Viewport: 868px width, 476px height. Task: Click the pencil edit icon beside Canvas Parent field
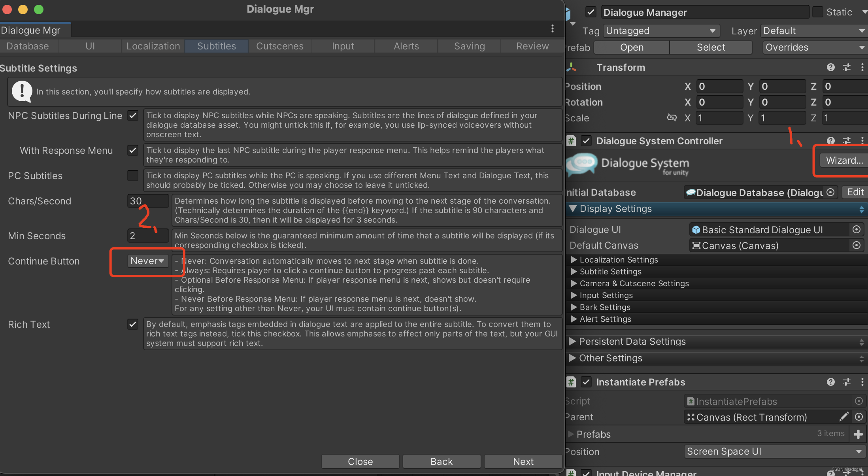click(844, 417)
